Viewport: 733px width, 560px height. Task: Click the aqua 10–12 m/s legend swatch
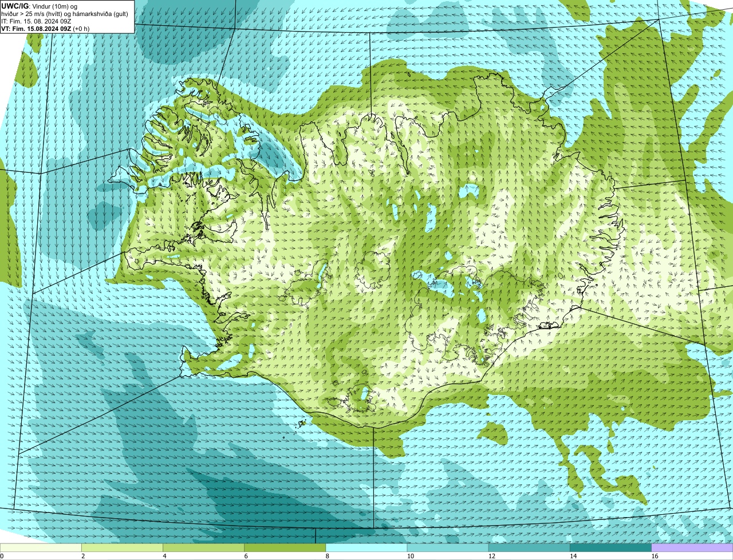(448, 548)
